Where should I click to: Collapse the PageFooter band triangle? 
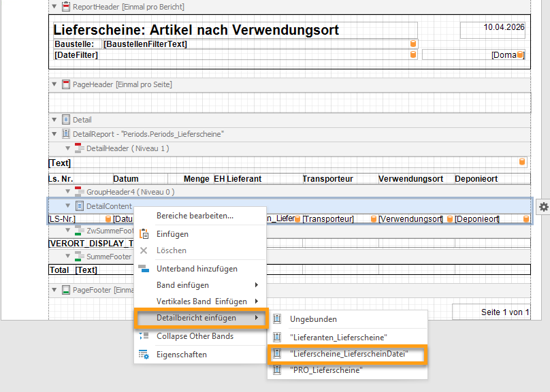coord(54,290)
